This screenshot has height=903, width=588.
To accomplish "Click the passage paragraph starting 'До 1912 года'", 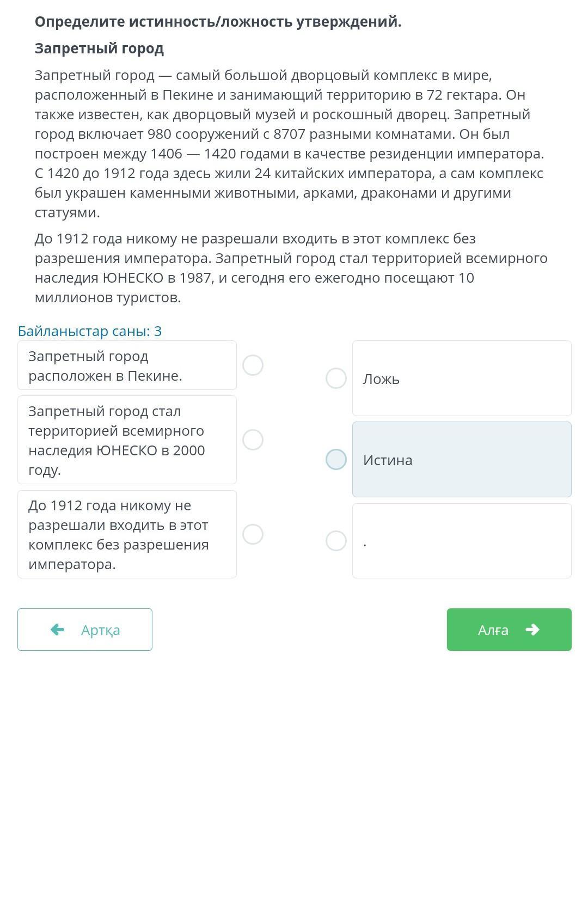I will tap(291, 268).
